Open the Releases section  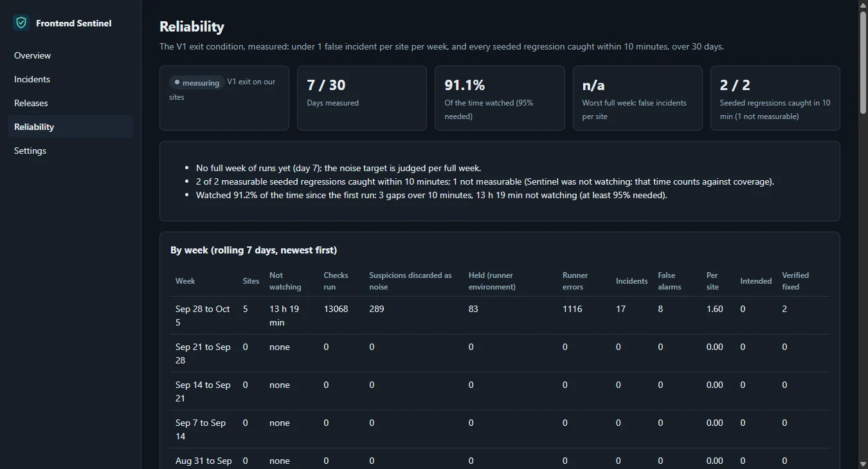coord(70,103)
